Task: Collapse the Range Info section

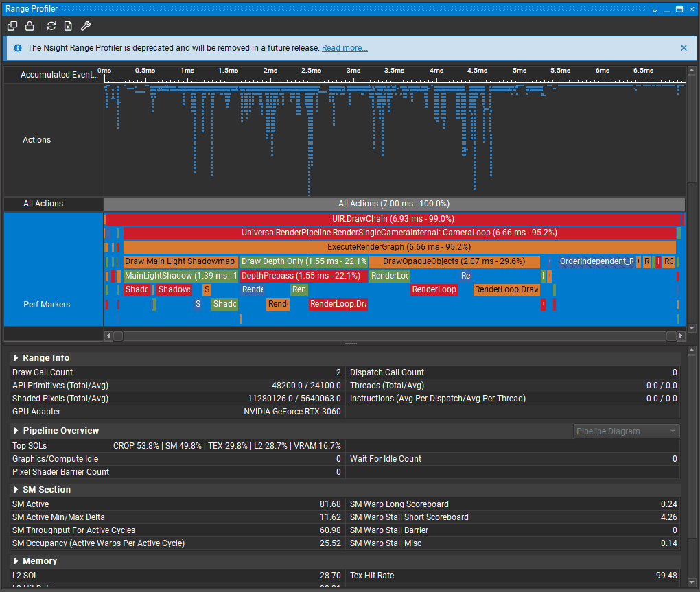Action: [x=16, y=358]
